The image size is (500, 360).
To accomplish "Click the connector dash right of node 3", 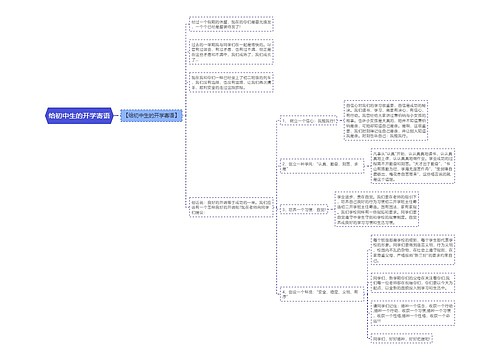I will pyautogui.click(x=331, y=210).
